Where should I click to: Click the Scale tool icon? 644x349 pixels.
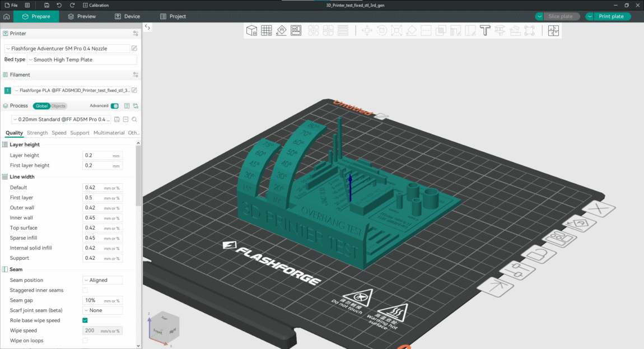click(x=396, y=30)
